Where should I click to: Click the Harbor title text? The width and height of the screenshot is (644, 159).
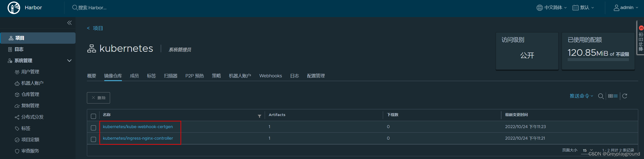[33, 8]
